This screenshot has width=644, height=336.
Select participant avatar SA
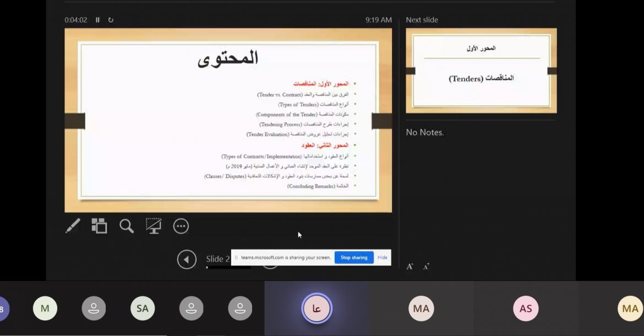143,308
